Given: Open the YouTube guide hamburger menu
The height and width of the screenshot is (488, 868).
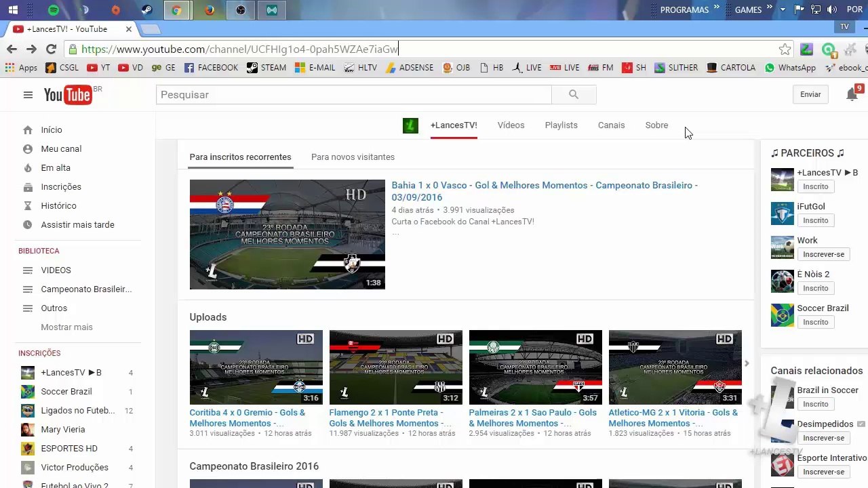Looking at the screenshot, I should point(28,95).
